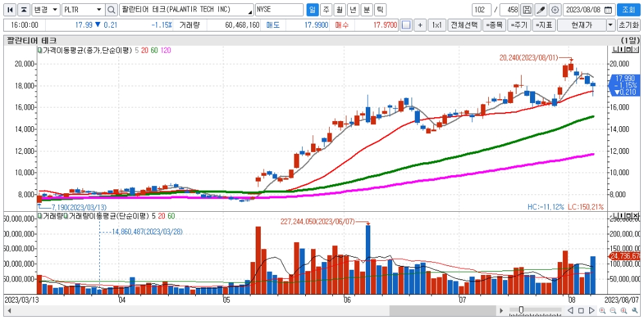This screenshot has height=320, width=644.
Task: Click the 조회 search button
Action: [x=629, y=10]
